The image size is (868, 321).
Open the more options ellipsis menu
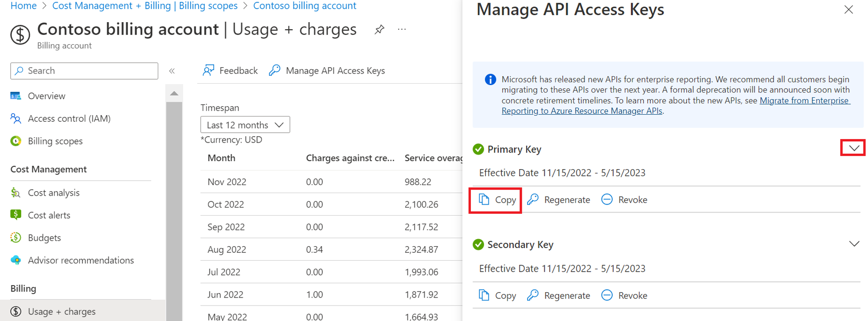402,30
